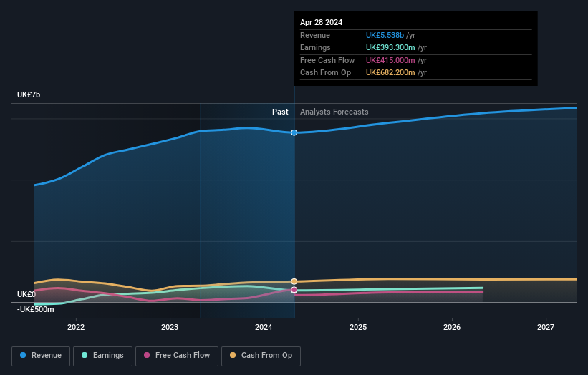Viewport: 588px width, 375px height.
Task: Click the UK£7b y-axis label
Action: tap(29, 94)
